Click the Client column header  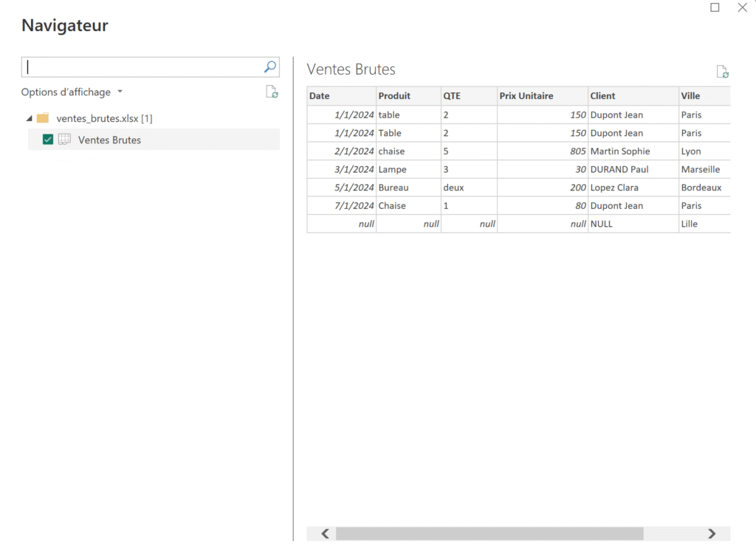[x=633, y=96]
